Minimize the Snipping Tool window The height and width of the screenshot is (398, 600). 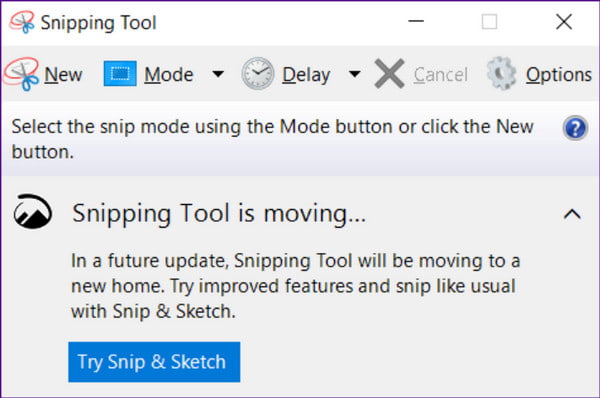pos(416,21)
